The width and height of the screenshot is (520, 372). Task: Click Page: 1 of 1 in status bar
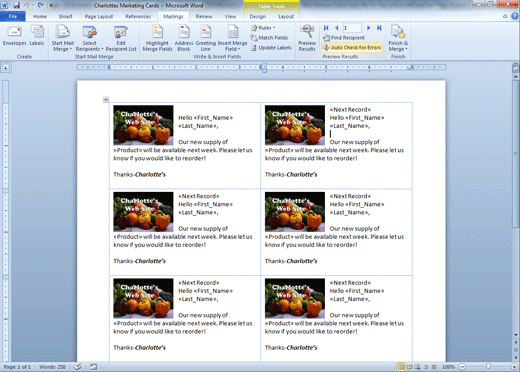[17, 367]
